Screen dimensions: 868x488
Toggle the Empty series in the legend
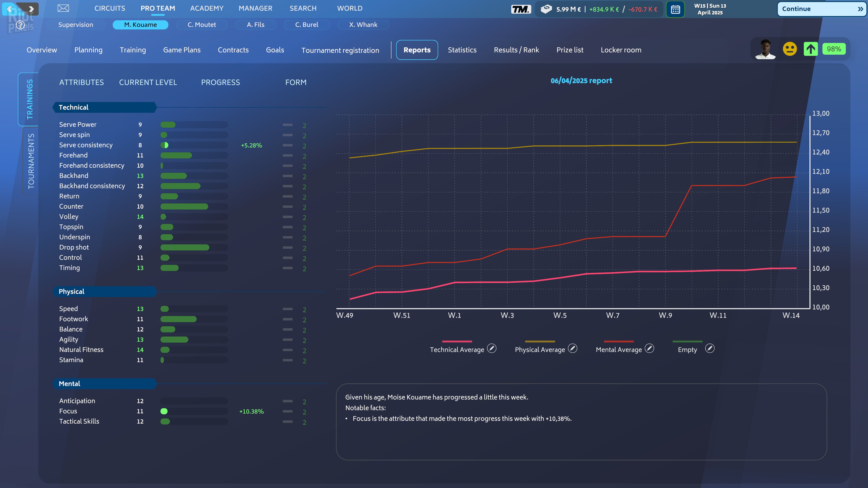(687, 349)
